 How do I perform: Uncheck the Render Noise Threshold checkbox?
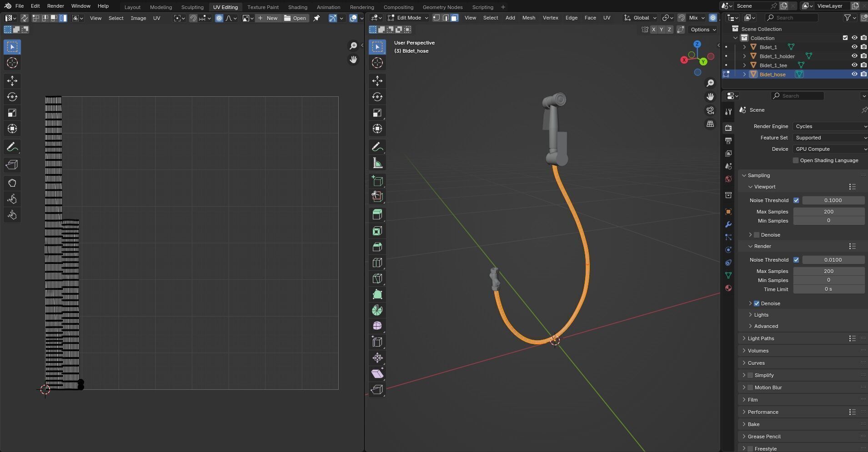(x=796, y=260)
